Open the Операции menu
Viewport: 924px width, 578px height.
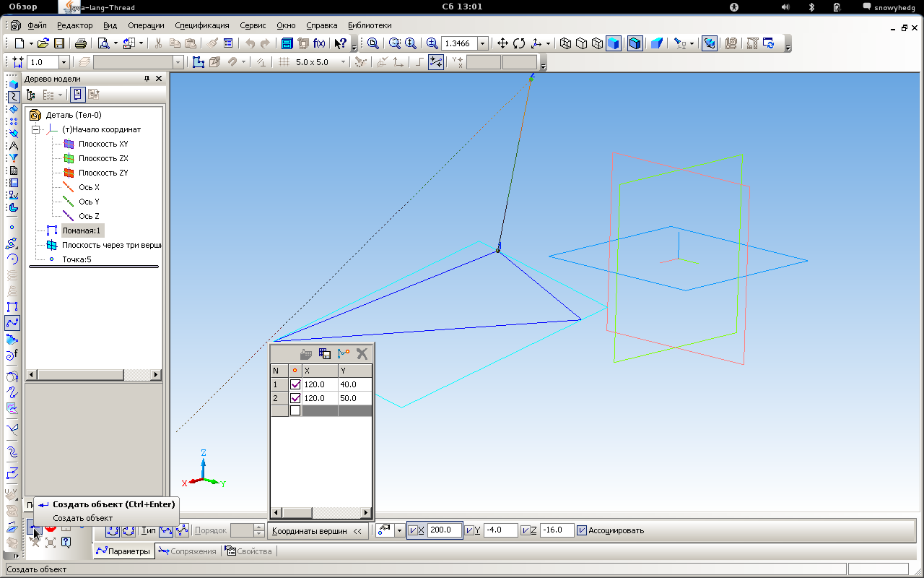click(146, 25)
